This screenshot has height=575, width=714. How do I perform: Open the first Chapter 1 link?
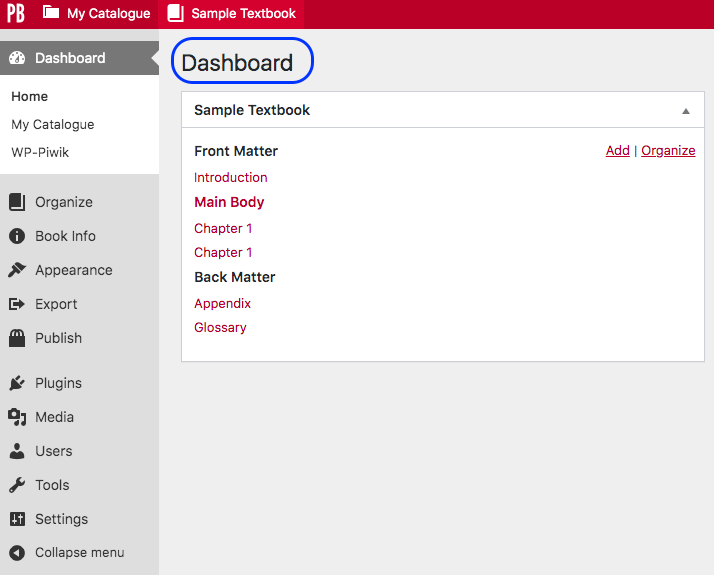tap(223, 228)
